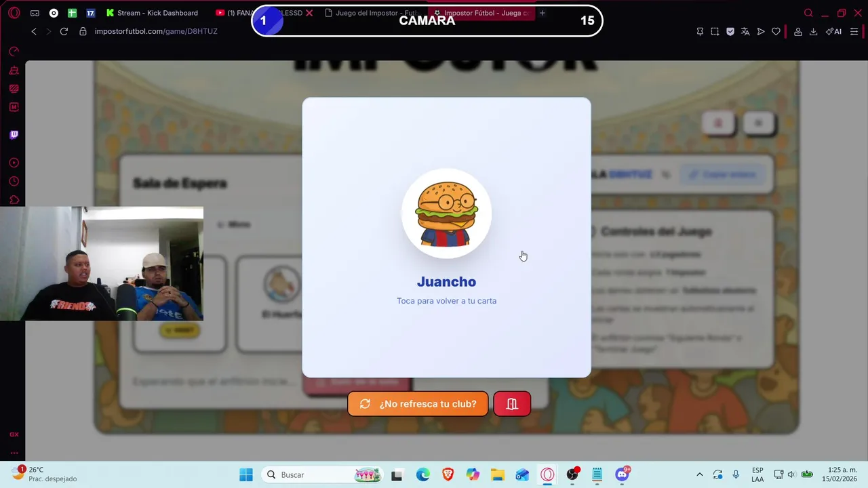Click the ad blocker shield icon

click(730, 31)
